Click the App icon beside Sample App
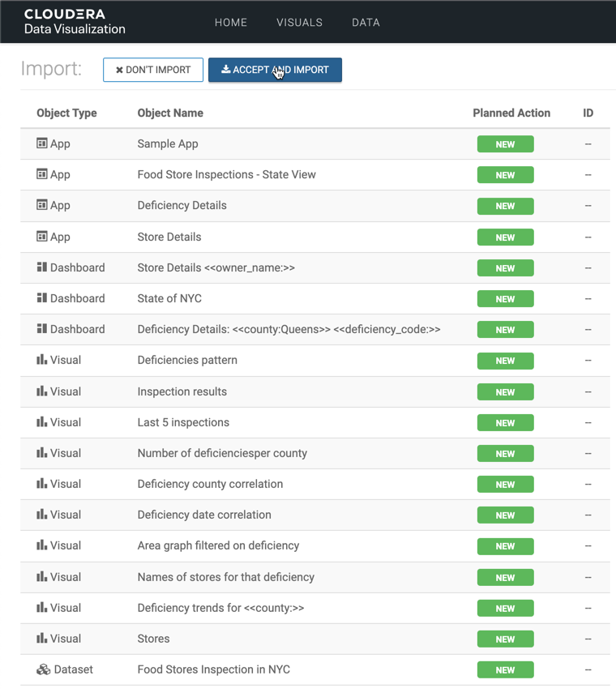616x697 pixels. click(42, 143)
